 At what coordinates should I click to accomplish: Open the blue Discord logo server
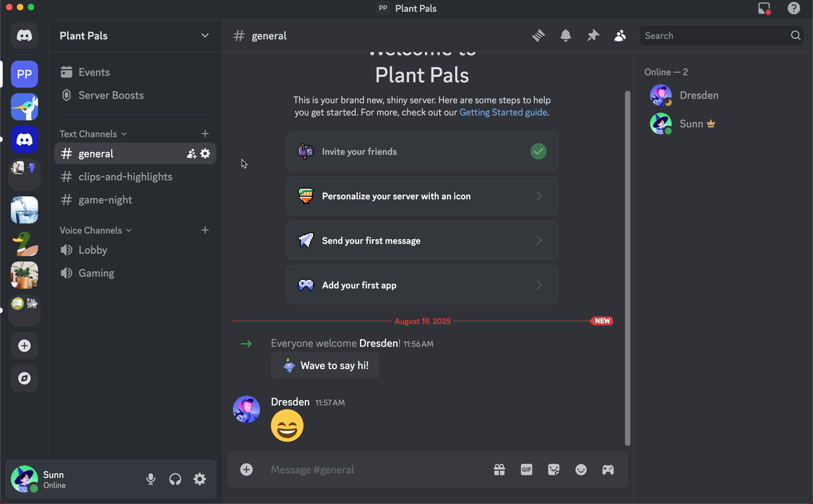tap(25, 139)
